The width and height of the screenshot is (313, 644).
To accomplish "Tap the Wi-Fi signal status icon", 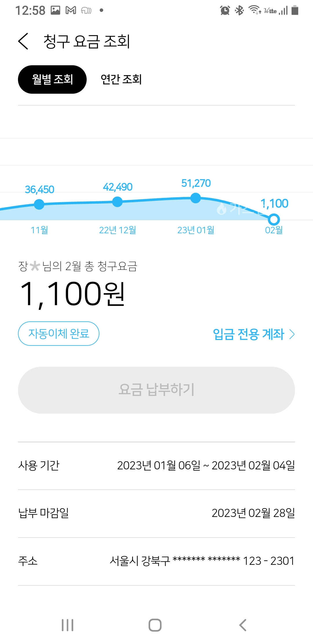I will pyautogui.click(x=255, y=10).
